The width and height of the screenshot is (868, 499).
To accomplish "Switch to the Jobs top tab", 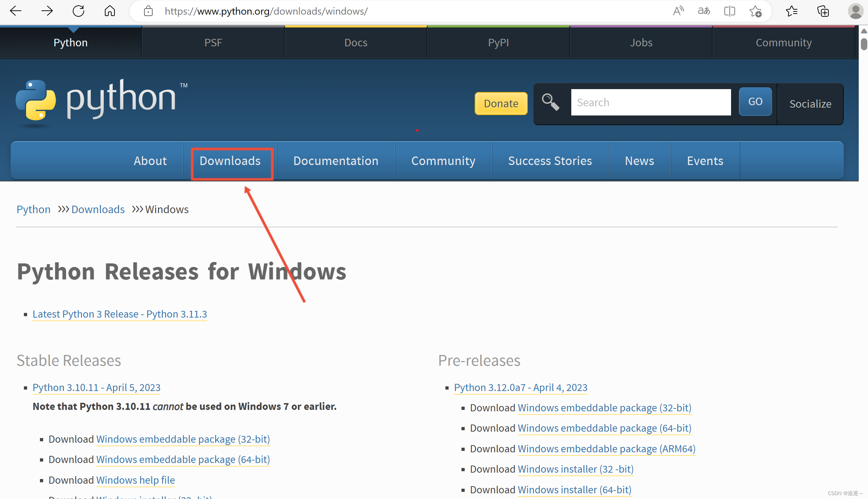I will (x=641, y=42).
